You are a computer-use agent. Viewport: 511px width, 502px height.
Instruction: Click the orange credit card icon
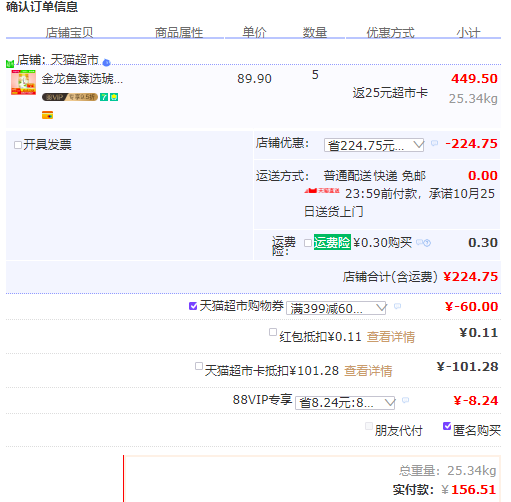47,115
